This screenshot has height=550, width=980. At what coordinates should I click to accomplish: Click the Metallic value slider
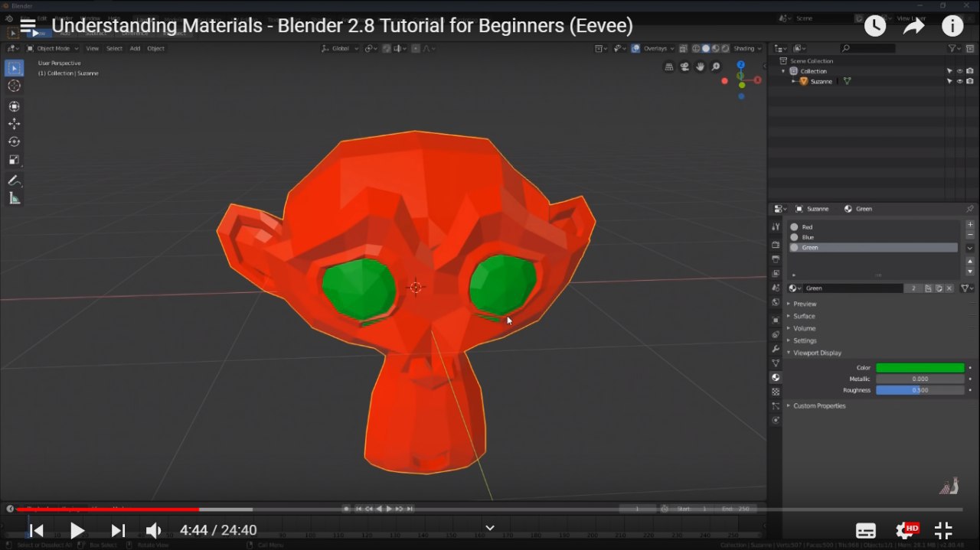click(x=920, y=379)
